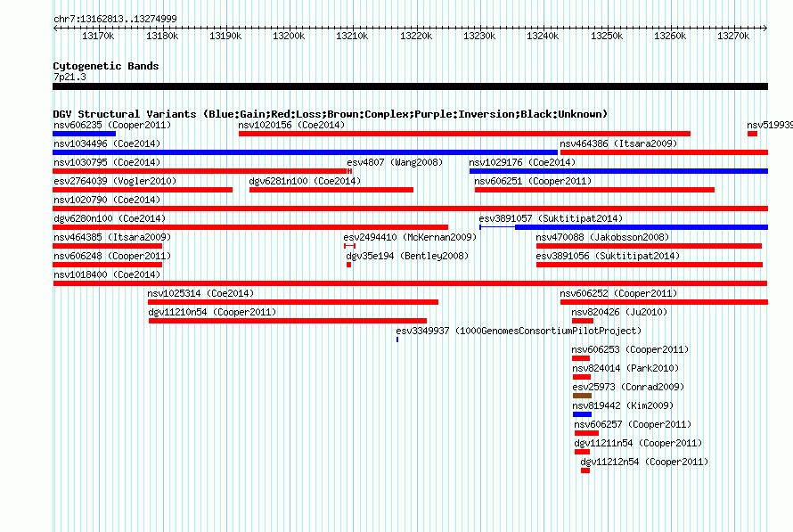Click the red nsv1020156 loss bar
Viewport: 793px width, 532px height.
pyautogui.click(x=464, y=134)
